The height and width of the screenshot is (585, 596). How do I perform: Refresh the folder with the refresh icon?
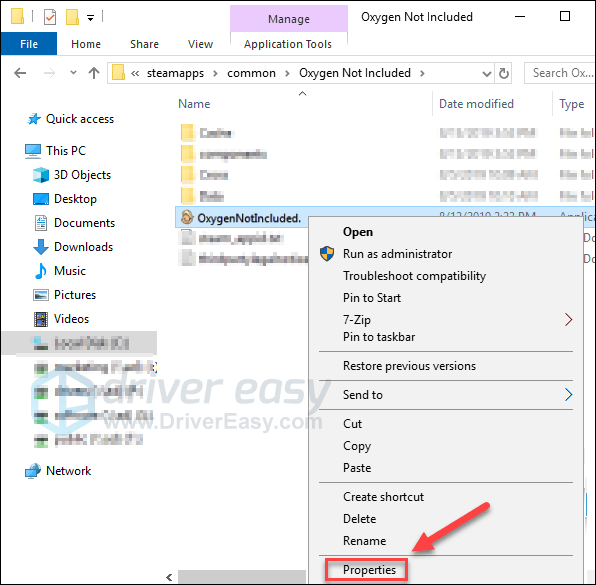504,73
